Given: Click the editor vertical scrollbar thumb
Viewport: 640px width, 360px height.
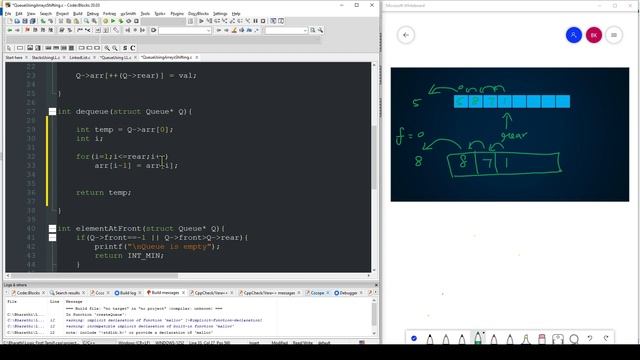Looking at the screenshot, I should (374, 157).
